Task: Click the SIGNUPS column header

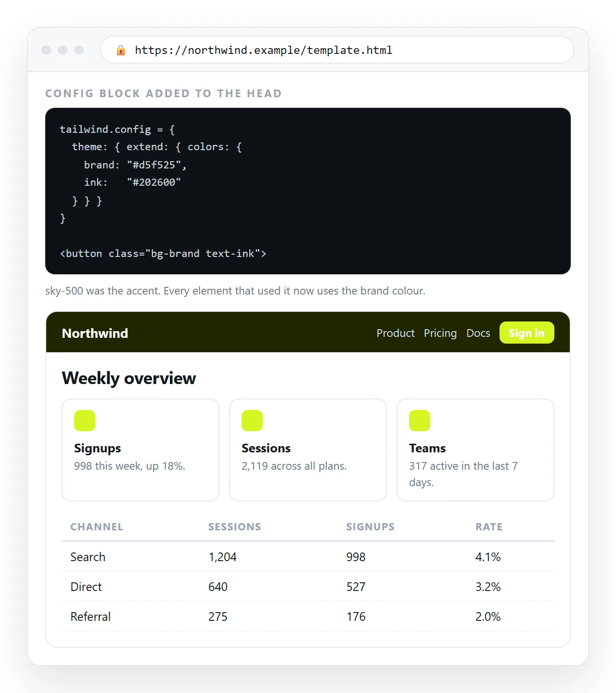Action: [x=370, y=527]
